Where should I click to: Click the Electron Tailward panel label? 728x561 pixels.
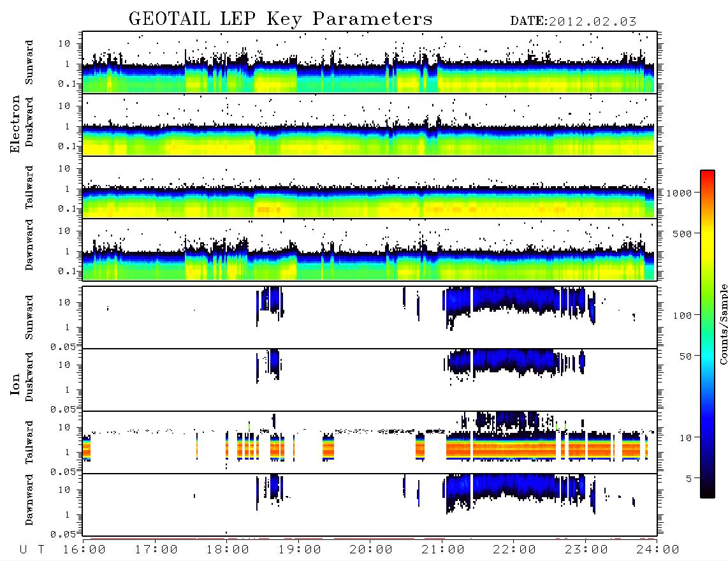[29, 187]
